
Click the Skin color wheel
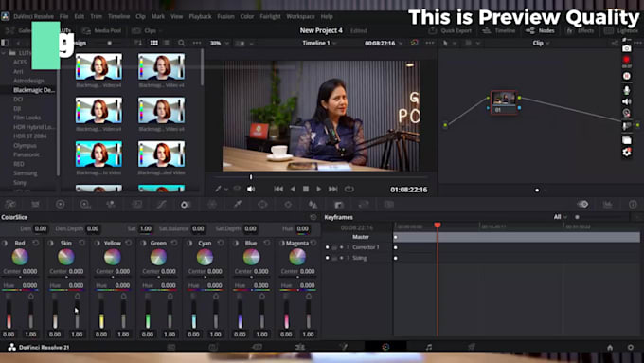65,257
